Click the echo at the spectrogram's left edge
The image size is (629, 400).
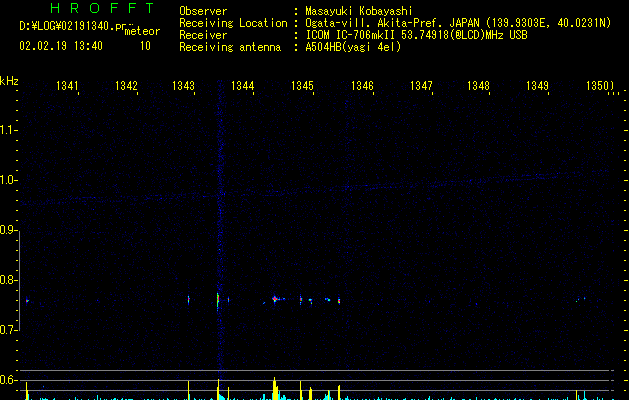[27, 301]
